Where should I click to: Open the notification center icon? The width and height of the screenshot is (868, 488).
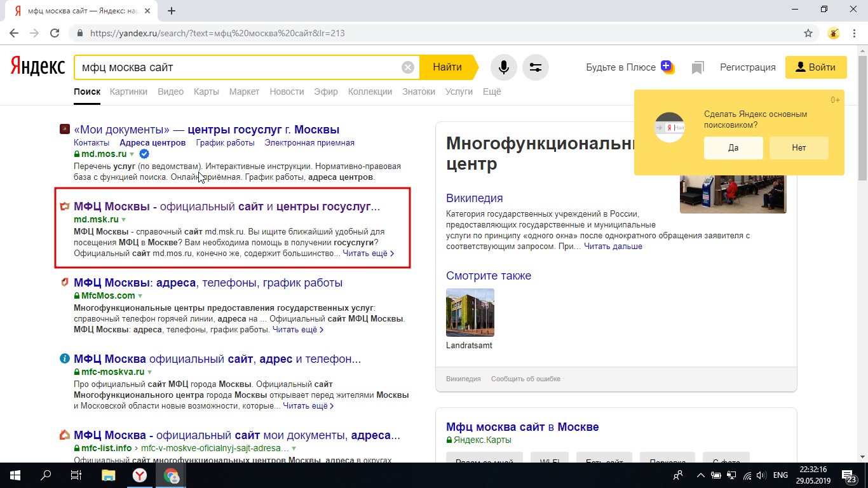click(x=849, y=475)
